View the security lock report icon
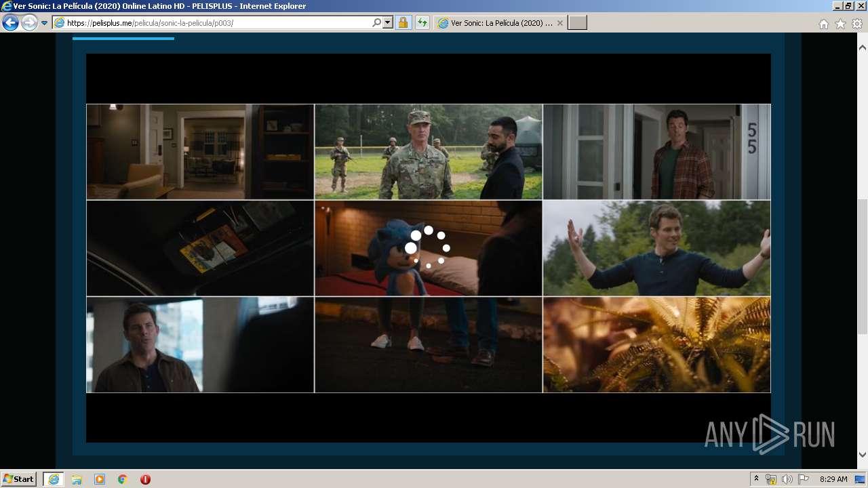Image resolution: width=868 pixels, height=488 pixels. pyautogui.click(x=403, y=23)
